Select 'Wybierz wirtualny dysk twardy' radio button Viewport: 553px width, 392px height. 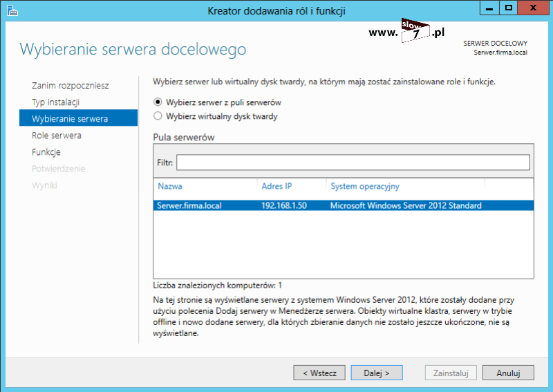coord(158,116)
